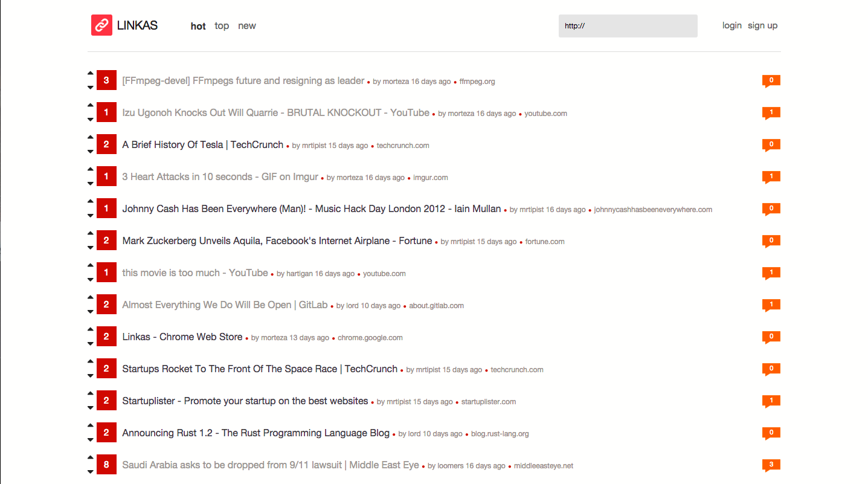Click the chrome.google.com domain label
Image resolution: width=868 pixels, height=484 pixels.
click(370, 338)
